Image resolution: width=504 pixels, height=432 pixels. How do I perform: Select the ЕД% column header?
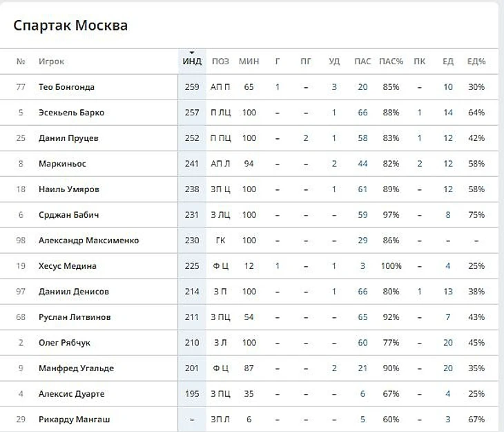tap(476, 62)
